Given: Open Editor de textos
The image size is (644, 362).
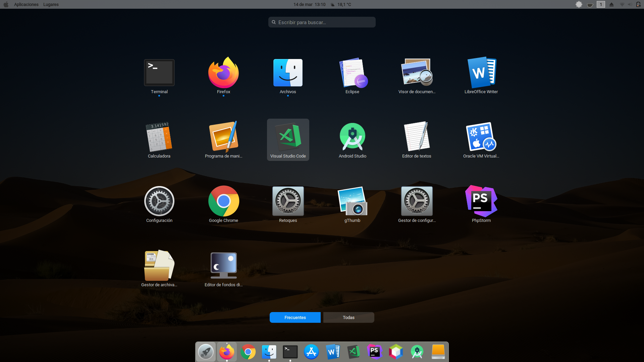Looking at the screenshot, I should [x=417, y=140].
